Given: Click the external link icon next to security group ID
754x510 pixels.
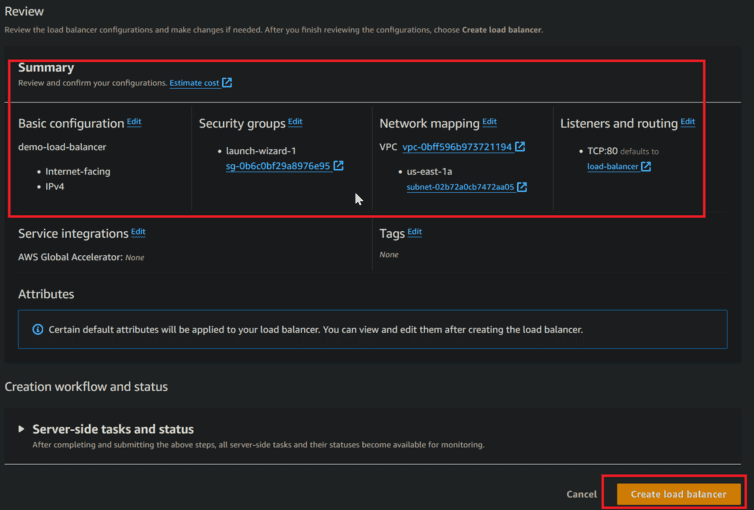Looking at the screenshot, I should tap(339, 165).
